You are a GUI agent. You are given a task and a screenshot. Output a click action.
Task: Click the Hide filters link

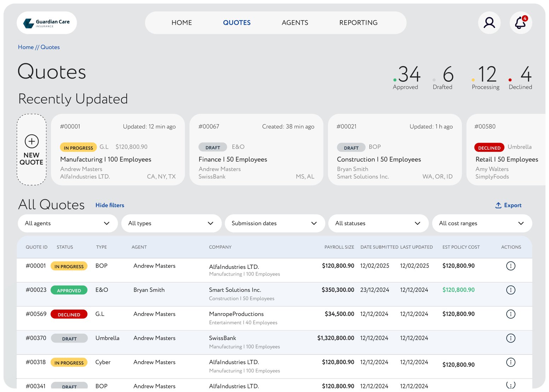pyautogui.click(x=110, y=205)
